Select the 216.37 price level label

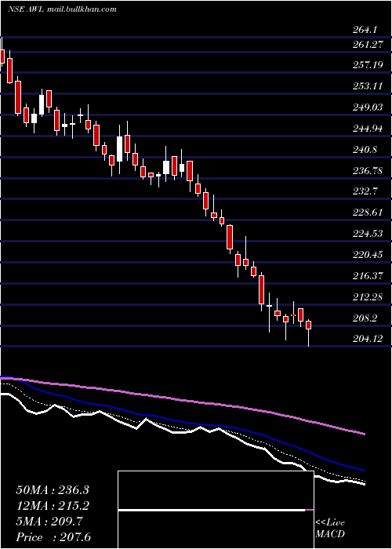tap(368, 276)
